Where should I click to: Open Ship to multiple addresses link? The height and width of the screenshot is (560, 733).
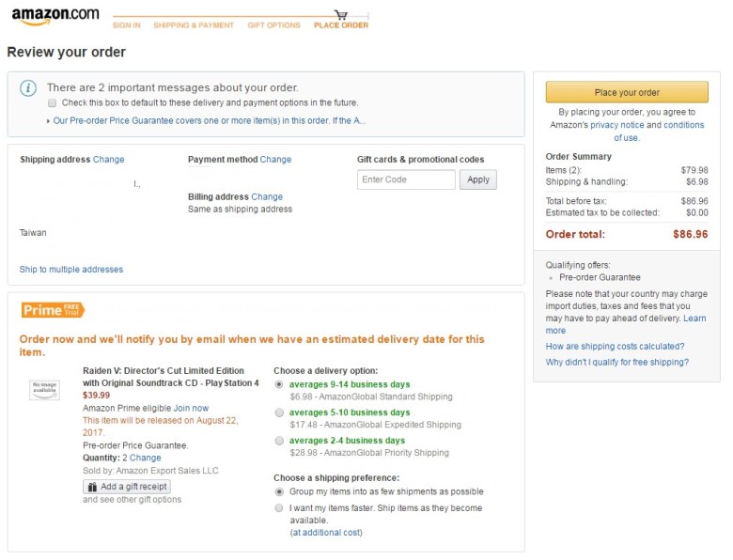[71, 270]
